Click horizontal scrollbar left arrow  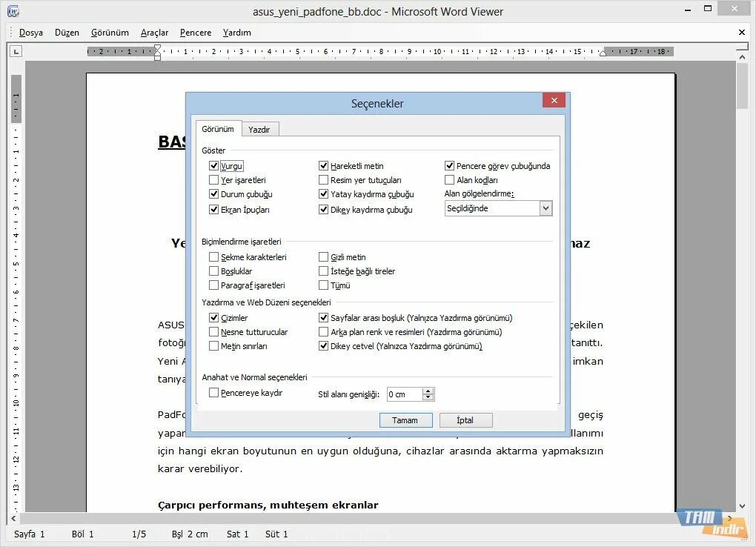(x=13, y=519)
